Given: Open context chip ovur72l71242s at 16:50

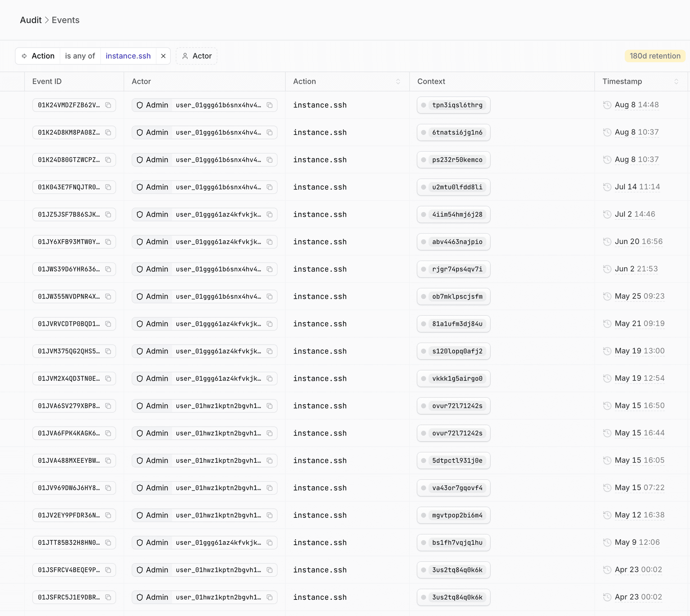Looking at the screenshot, I should tap(454, 406).
